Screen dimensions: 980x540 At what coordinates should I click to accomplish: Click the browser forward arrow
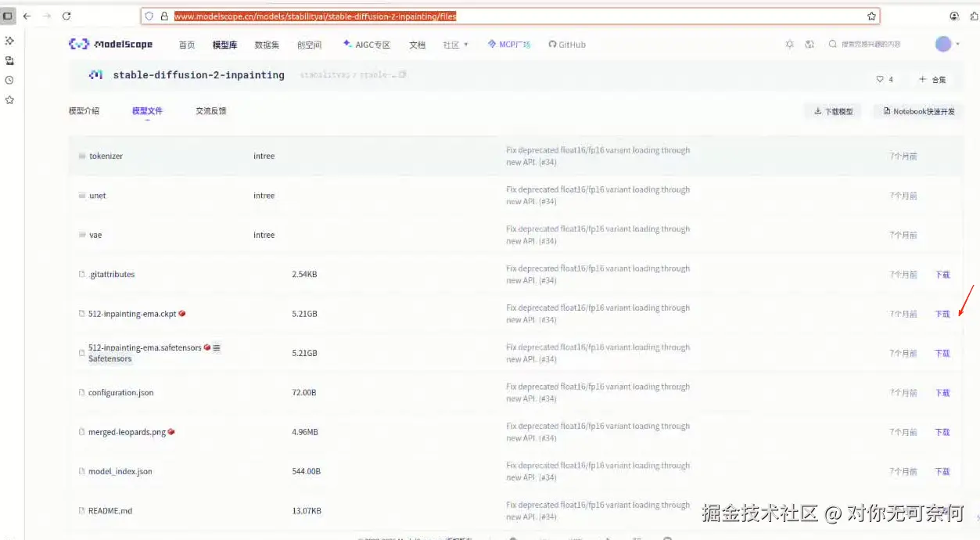coord(47,16)
